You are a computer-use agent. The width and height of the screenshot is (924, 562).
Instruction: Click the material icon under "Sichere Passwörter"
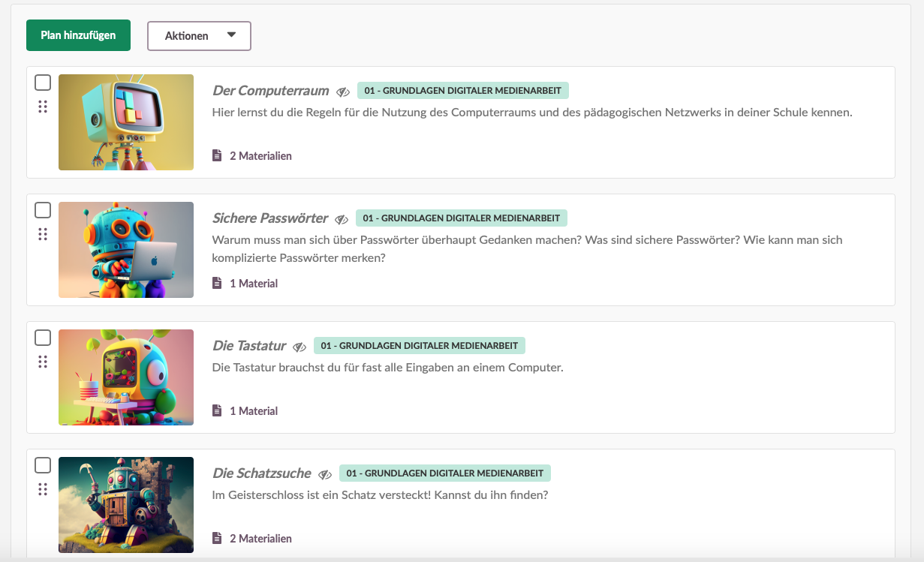[216, 283]
